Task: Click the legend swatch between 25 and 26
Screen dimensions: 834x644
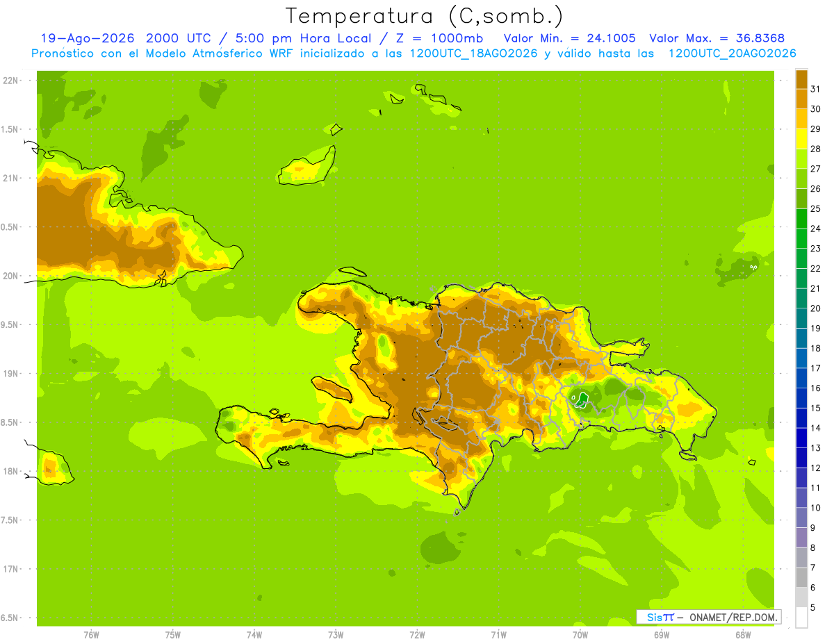Action: (801, 199)
